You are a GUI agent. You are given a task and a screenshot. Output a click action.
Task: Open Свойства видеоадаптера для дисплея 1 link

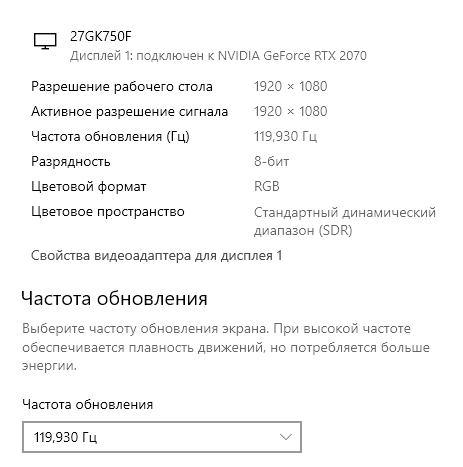[x=157, y=256]
